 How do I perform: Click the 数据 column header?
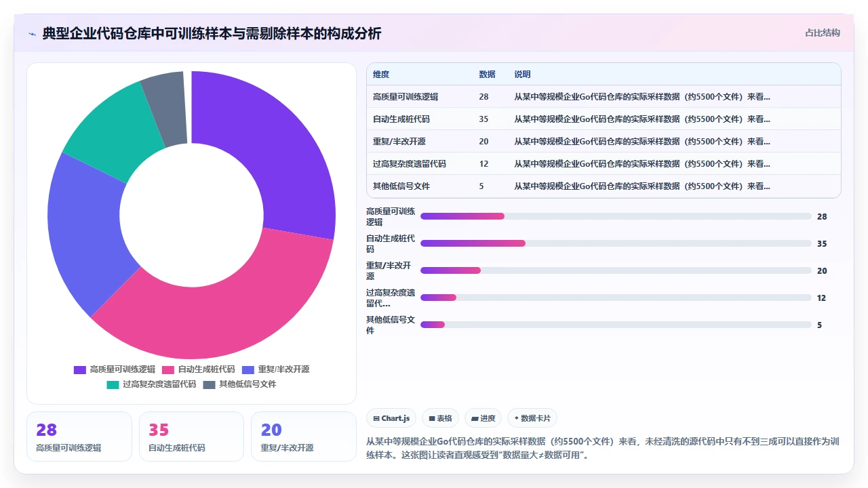coord(487,75)
